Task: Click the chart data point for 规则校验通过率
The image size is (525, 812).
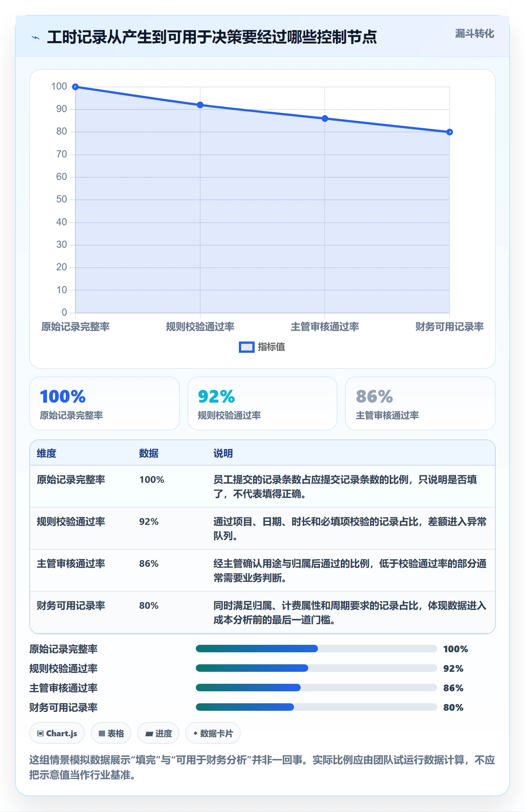Action: point(200,105)
